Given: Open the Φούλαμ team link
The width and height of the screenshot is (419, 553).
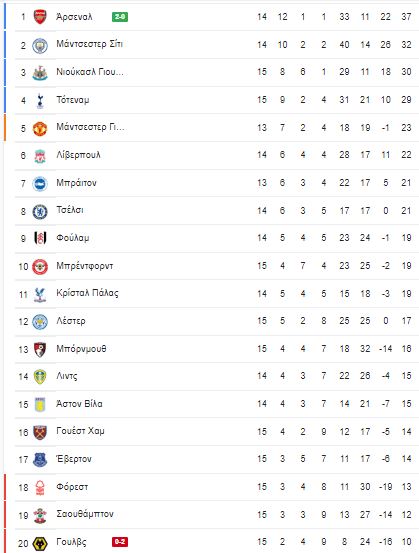Looking at the screenshot, I should tap(73, 238).
